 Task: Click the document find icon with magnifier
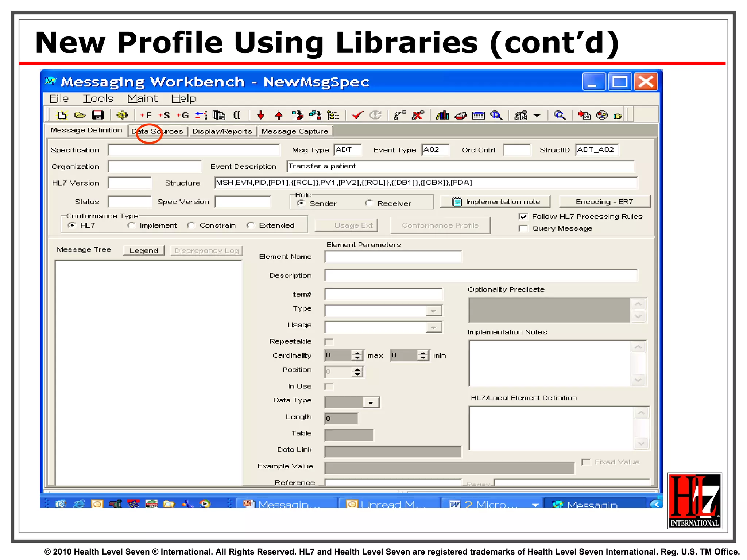[496, 116]
